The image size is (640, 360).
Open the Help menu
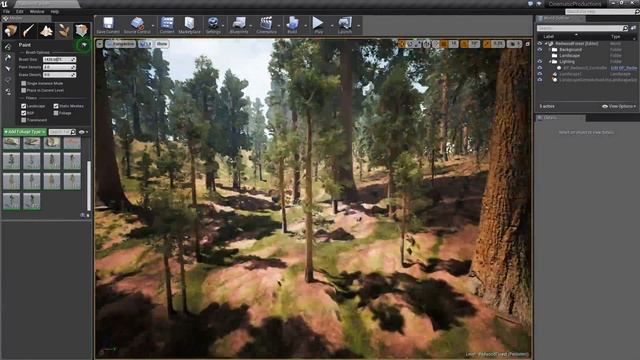(55, 11)
